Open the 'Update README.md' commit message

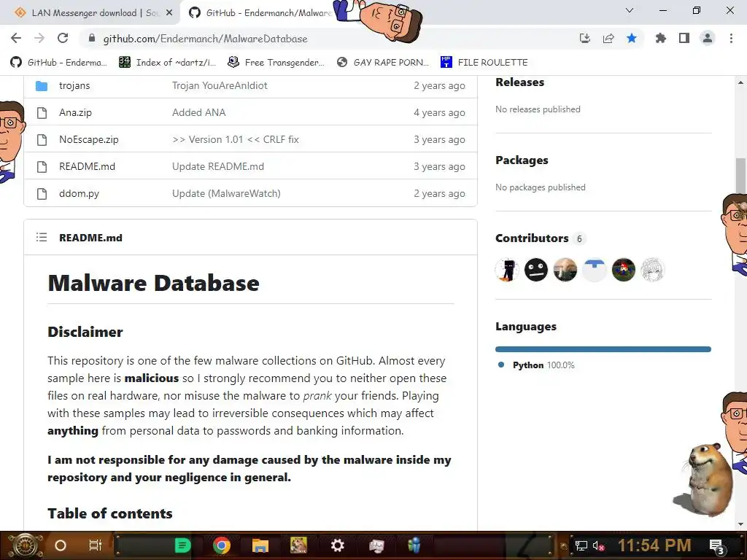[217, 167]
